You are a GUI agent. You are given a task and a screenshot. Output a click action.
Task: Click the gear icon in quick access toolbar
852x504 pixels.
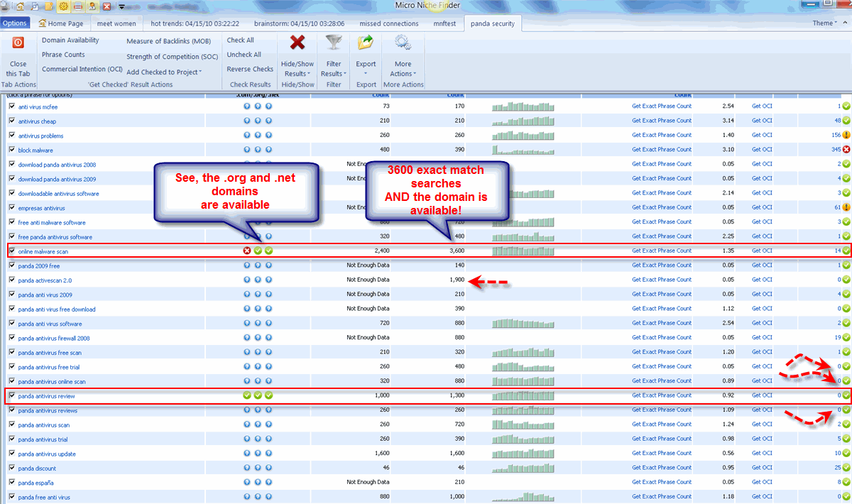pyautogui.click(x=63, y=6)
